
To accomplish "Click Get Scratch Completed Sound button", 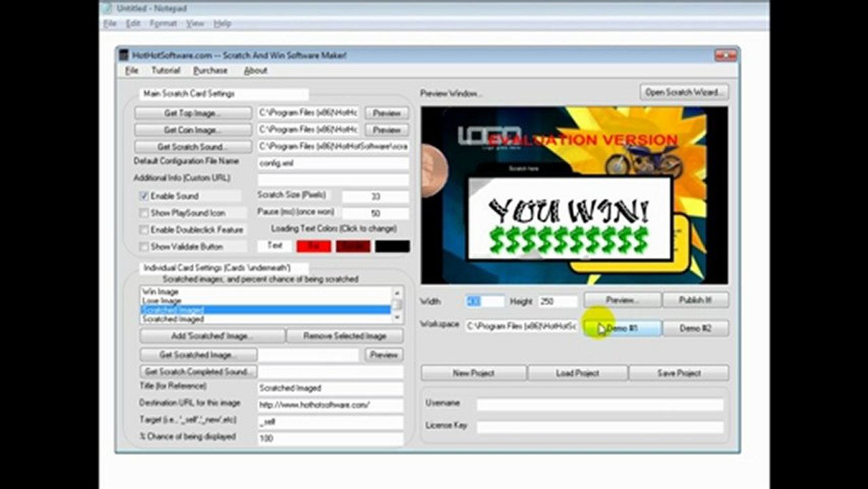I will [198, 372].
